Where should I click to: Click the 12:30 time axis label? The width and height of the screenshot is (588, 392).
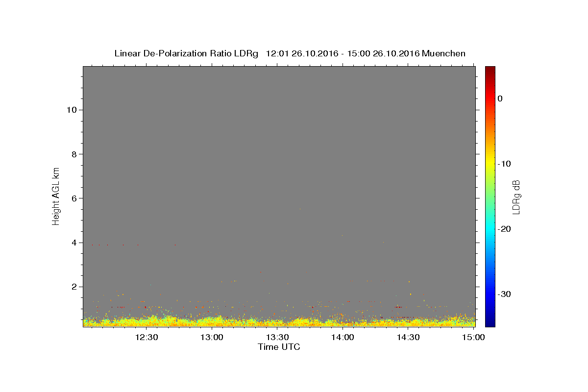pyautogui.click(x=147, y=337)
